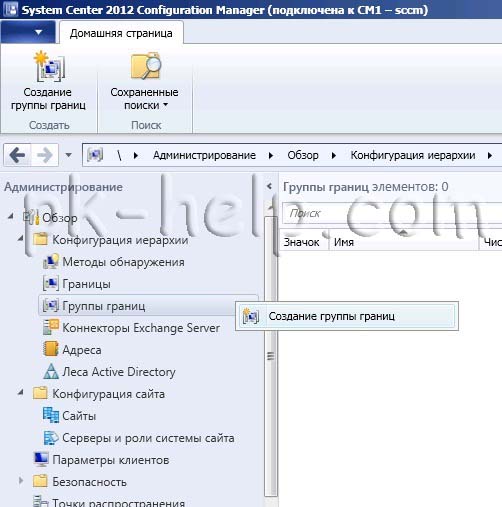Image resolution: width=502 pixels, height=507 pixels.
Task: Collapse the navigation pane with arrow
Action: (269, 186)
